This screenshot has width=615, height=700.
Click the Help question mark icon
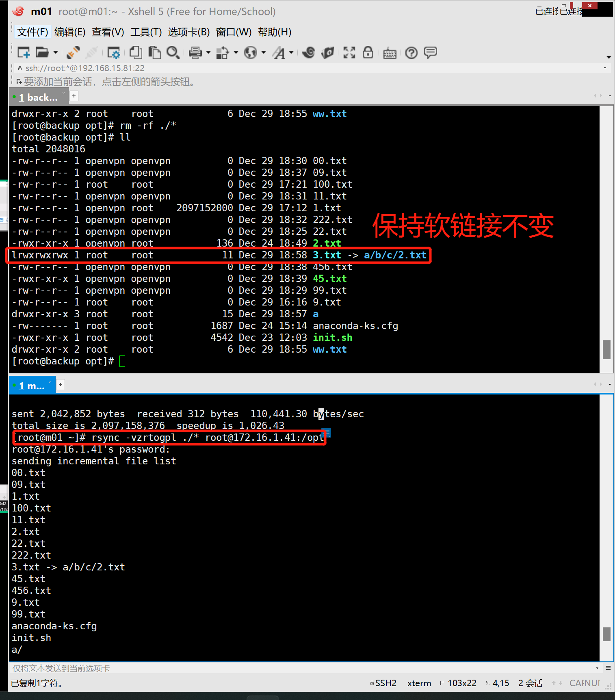[411, 53]
